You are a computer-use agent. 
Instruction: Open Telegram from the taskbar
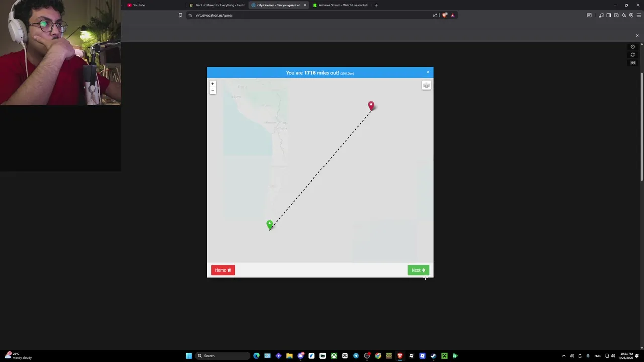tap(356, 356)
